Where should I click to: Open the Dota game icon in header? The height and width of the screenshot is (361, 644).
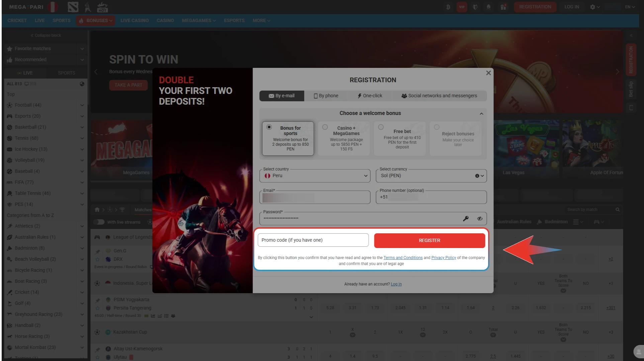point(73,7)
